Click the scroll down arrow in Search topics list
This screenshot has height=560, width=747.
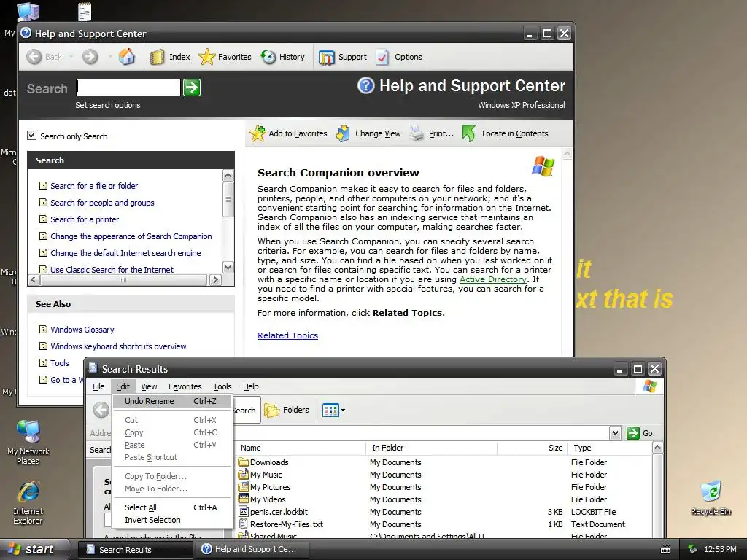coord(228,268)
